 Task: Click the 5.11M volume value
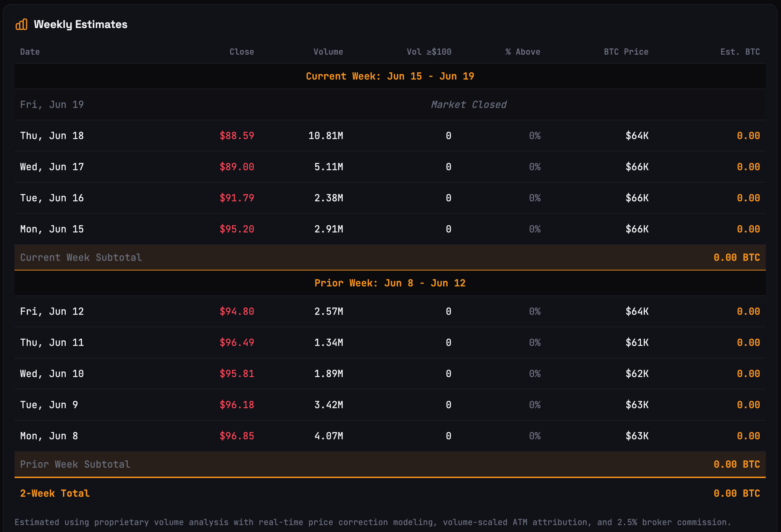tap(329, 167)
